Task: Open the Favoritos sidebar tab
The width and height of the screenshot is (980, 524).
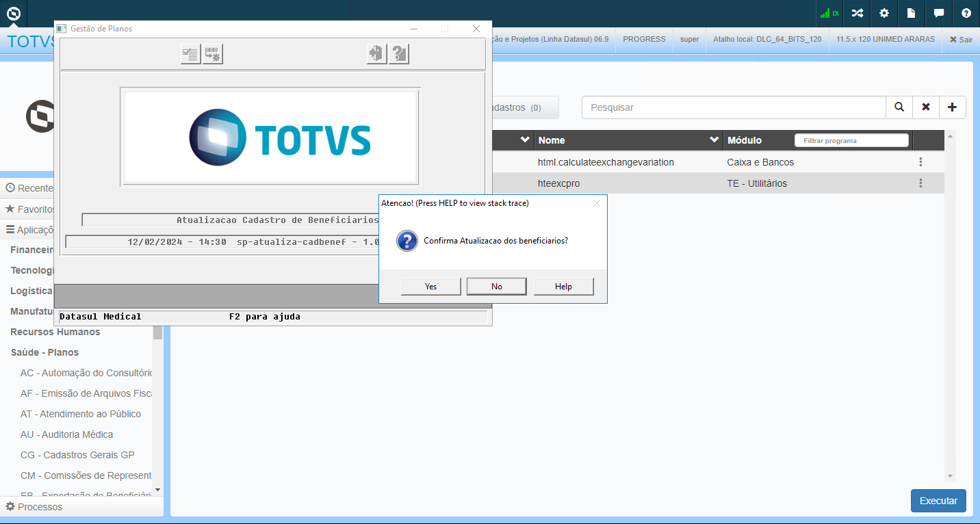Action: (x=30, y=209)
